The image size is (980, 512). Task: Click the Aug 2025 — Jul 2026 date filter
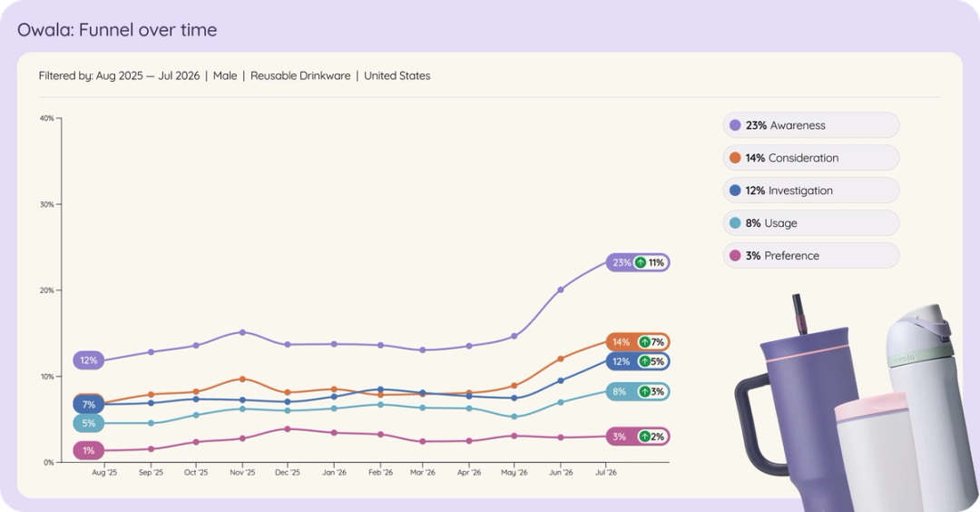tap(148, 75)
